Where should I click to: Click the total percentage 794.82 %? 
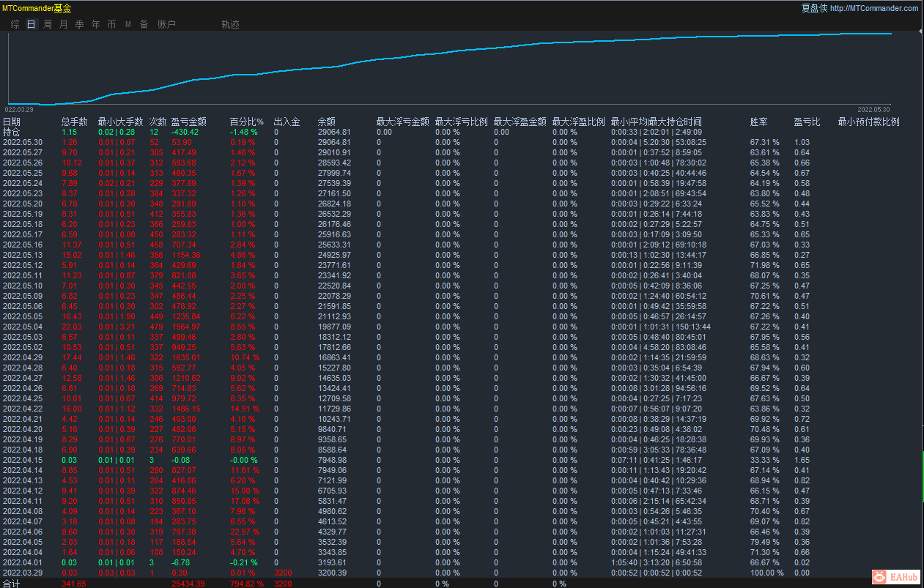(x=247, y=584)
